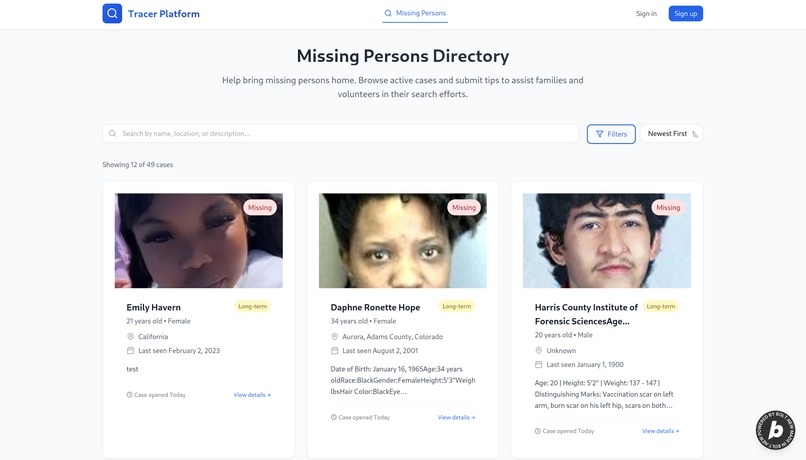This screenshot has height=460, width=806.
Task: Click calendar icon beside Last seen January 1, 1900
Action: point(538,364)
